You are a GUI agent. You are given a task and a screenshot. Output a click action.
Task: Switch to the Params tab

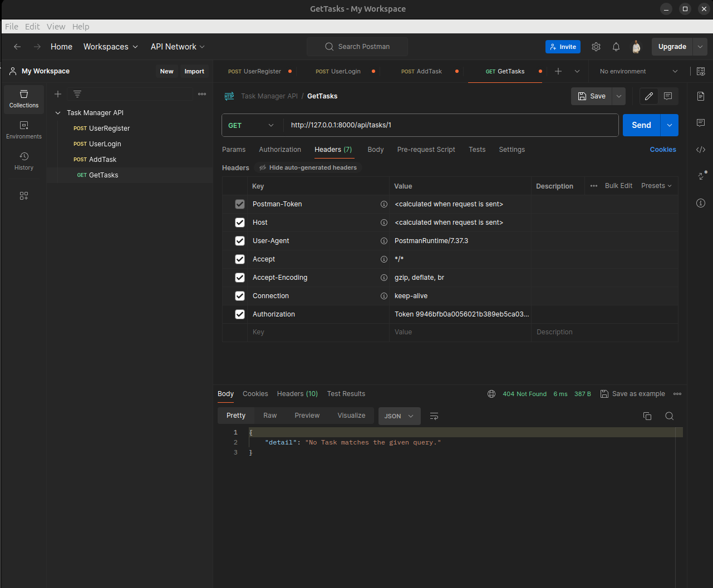point(234,150)
